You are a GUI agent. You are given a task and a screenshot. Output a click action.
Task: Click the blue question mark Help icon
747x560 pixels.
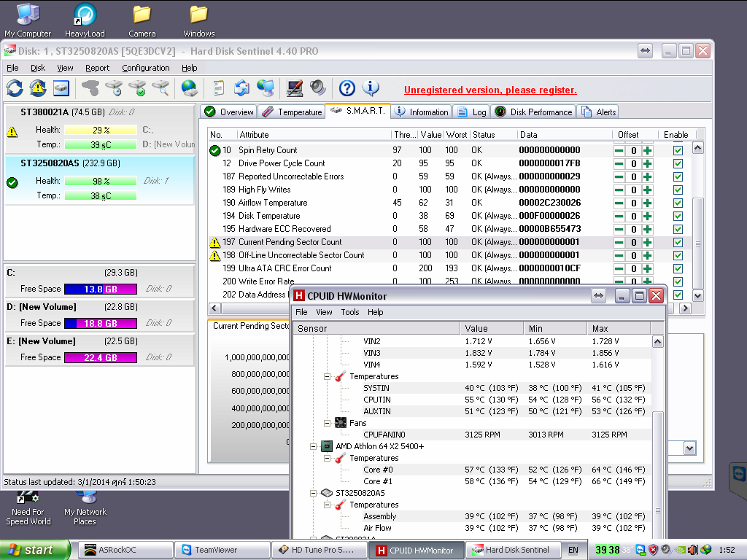pyautogui.click(x=347, y=88)
